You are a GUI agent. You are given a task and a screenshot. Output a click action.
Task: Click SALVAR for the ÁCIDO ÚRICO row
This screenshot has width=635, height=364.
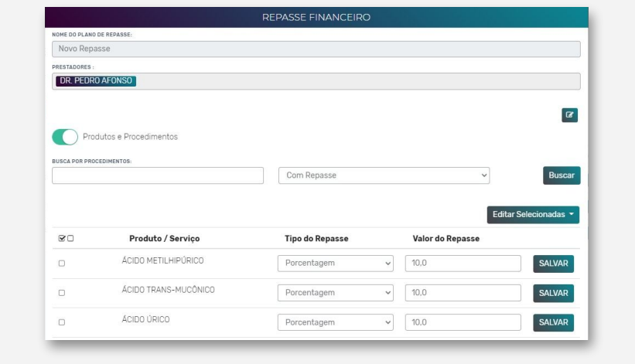pos(553,323)
